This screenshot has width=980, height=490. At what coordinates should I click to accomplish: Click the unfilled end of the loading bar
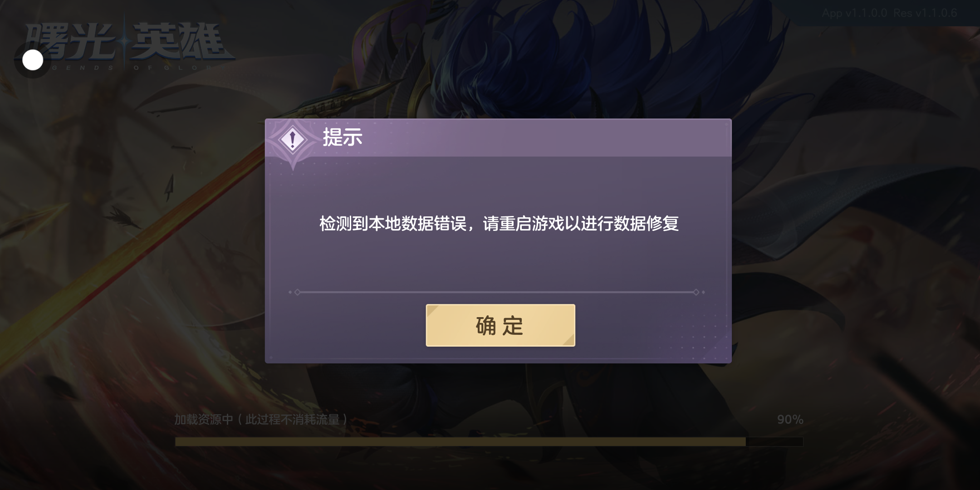click(774, 441)
